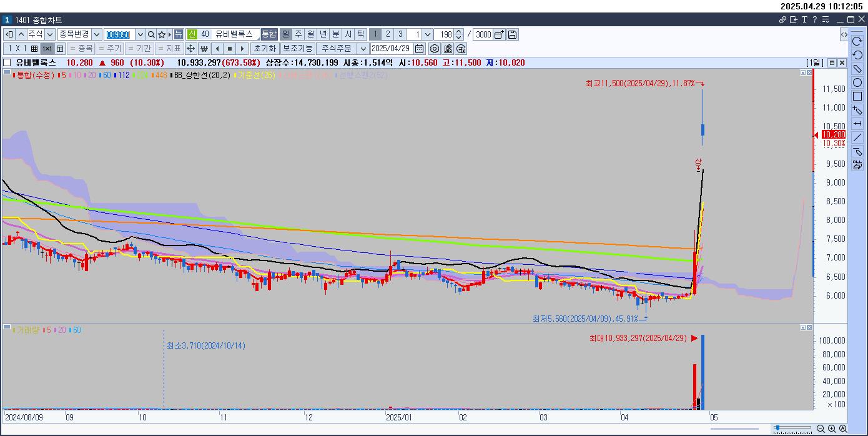Select the 월 monthly period tab
Screen dimensions: 868x436
click(x=310, y=34)
